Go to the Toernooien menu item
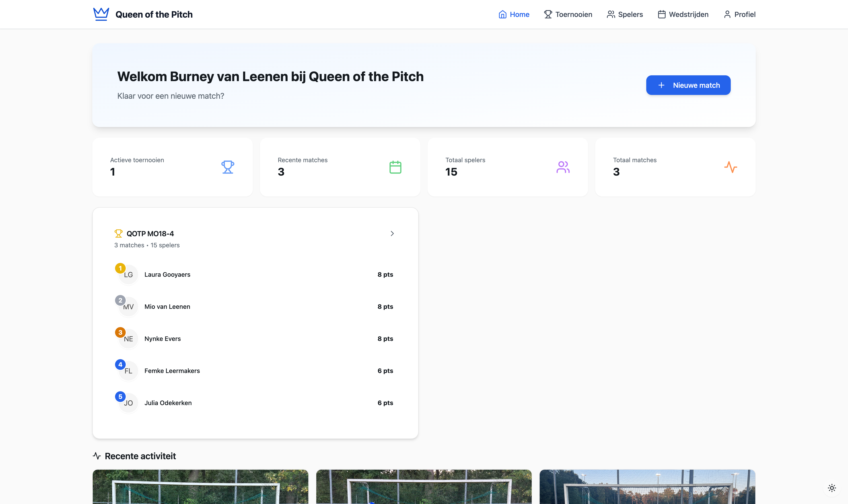The height and width of the screenshot is (504, 848). tap(568, 14)
